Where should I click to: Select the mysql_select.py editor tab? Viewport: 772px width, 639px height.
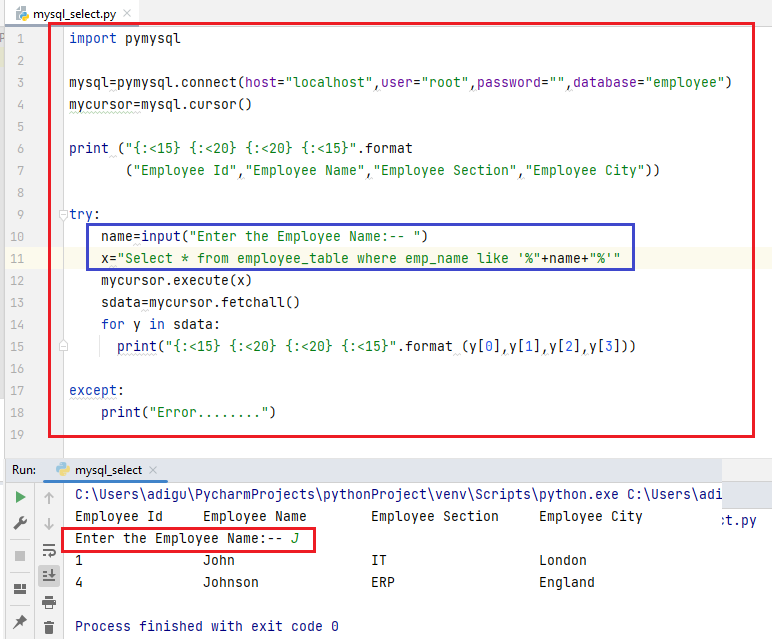pos(74,14)
